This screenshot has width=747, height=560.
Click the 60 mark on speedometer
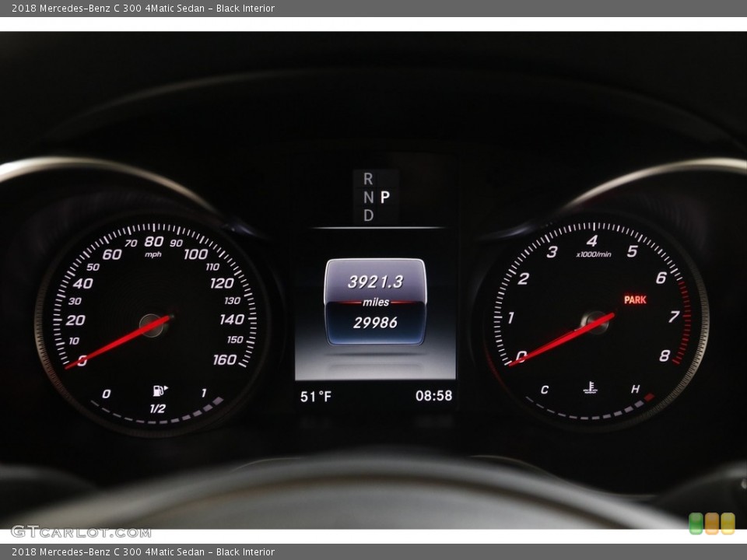pos(112,255)
